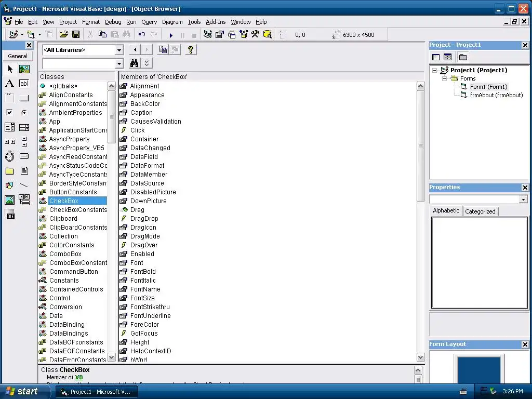Screen dimensions: 532x399
Task: Click the VB library link
Action: click(x=79, y=377)
